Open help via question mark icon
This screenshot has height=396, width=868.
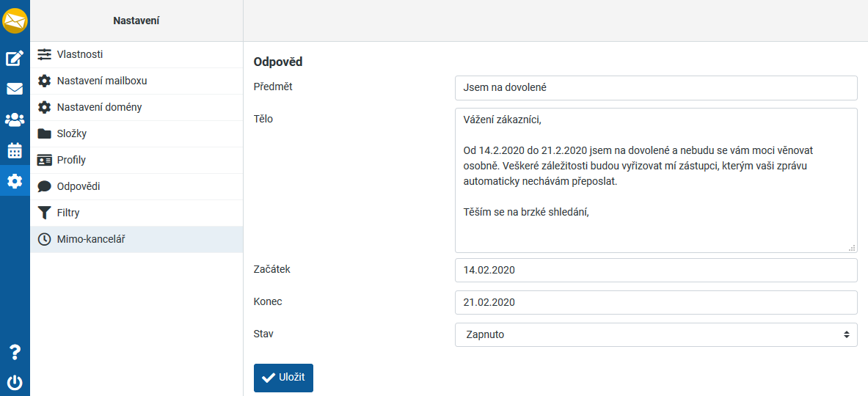pyautogui.click(x=15, y=352)
